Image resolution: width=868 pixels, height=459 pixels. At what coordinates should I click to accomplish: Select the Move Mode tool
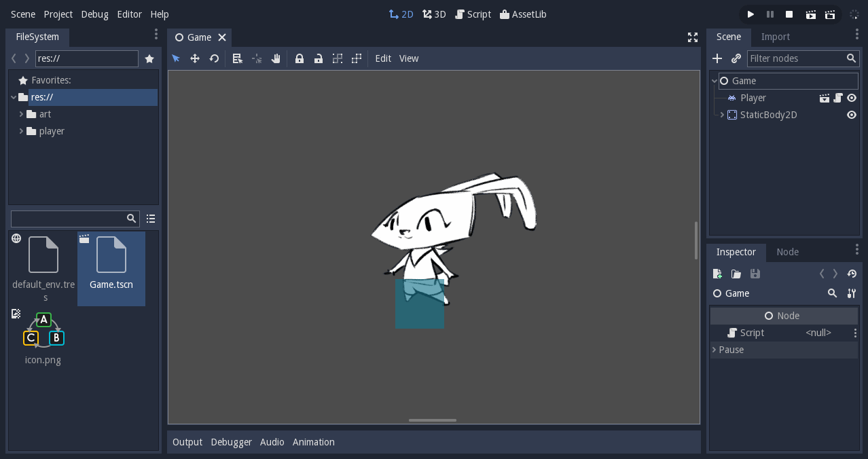tap(195, 58)
